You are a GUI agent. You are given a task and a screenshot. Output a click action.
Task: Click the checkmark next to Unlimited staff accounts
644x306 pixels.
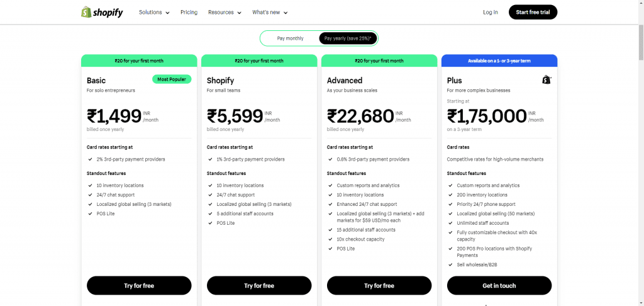[x=450, y=223]
